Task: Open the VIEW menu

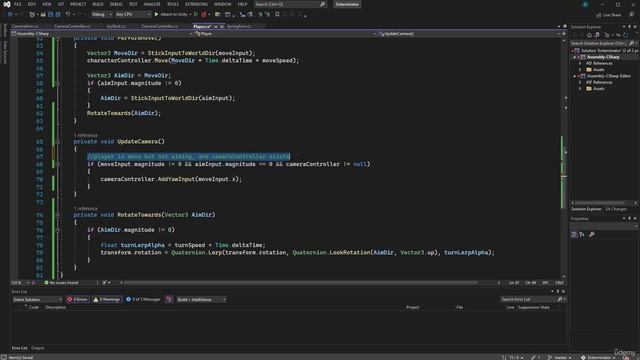Action: [x=47, y=4]
